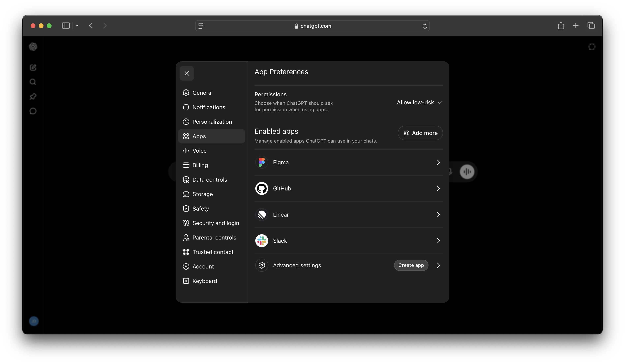625x364 pixels.
Task: Click the Add more apps button
Action: pos(420,133)
